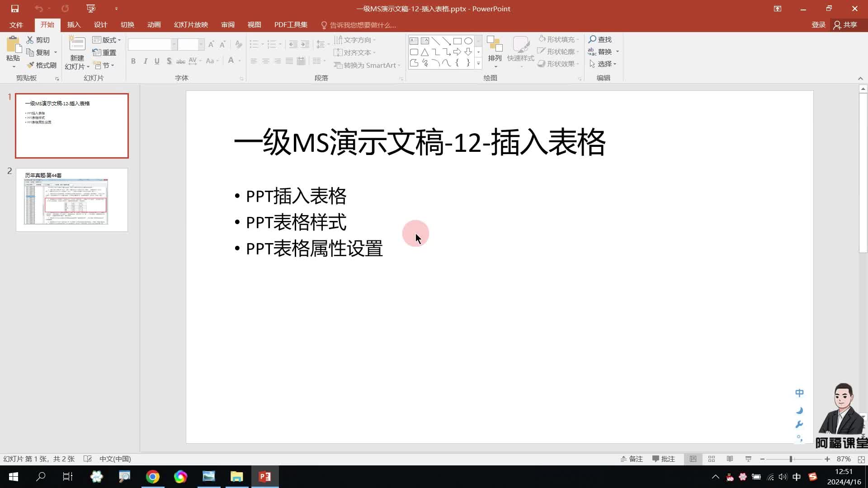Switch to Slide Show (幻灯片放映) tab
The height and width of the screenshot is (488, 868).
click(x=191, y=25)
